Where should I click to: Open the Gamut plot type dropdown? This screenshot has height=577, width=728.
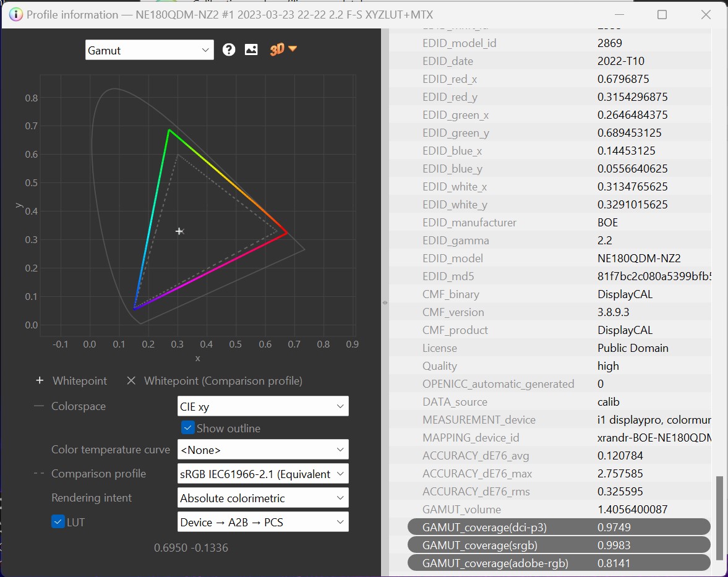pos(149,50)
